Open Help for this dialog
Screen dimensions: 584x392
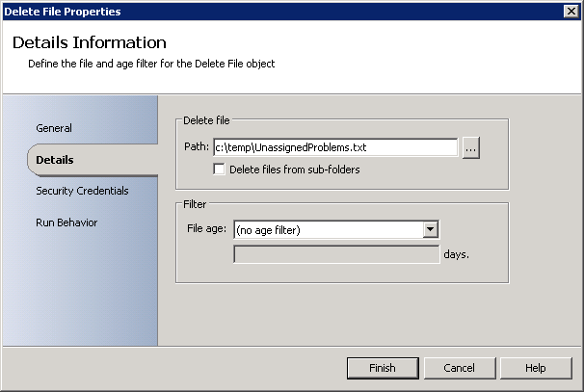tap(536, 368)
